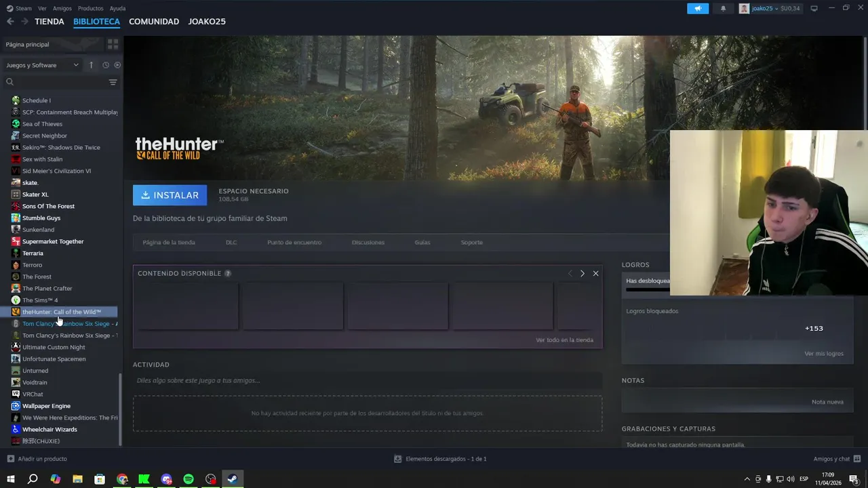The height and width of the screenshot is (488, 868).
Task: Click the activity message input field
Action: pyautogui.click(x=368, y=380)
